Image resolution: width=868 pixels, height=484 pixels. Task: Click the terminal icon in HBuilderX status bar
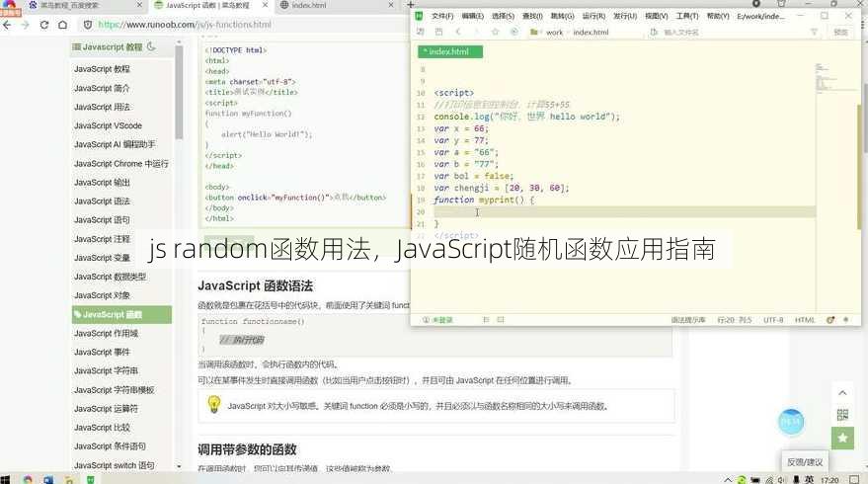pyautogui.click(x=501, y=320)
